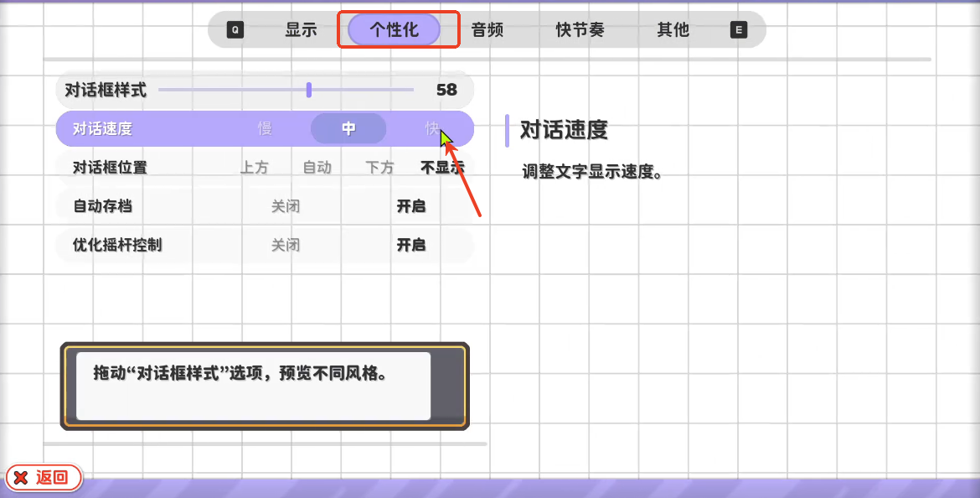The height and width of the screenshot is (498, 980).
Task: Select the 自动存档 row label
Action: pyautogui.click(x=102, y=206)
